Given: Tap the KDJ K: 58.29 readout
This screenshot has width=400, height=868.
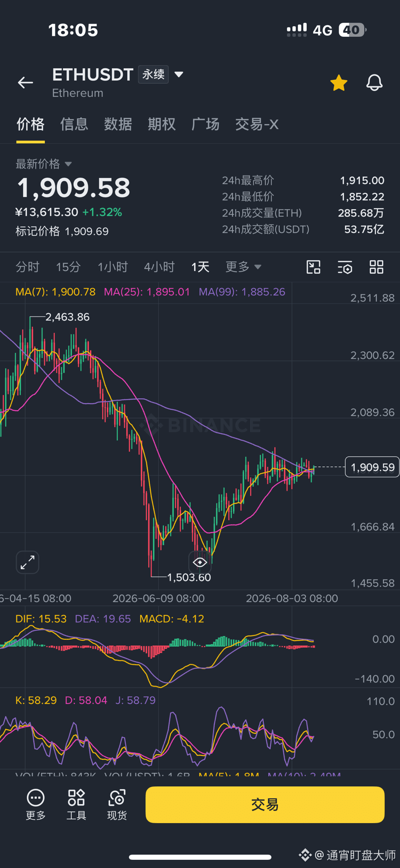Looking at the screenshot, I should [x=36, y=700].
